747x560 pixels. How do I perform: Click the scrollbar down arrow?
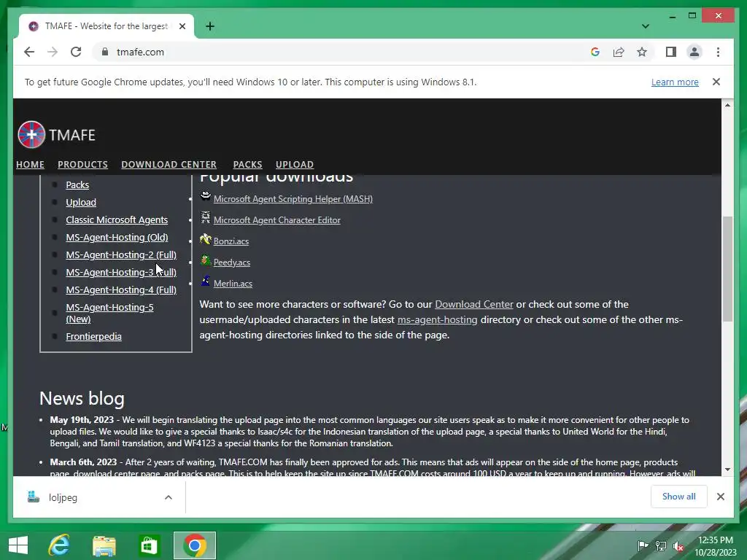coord(727,469)
